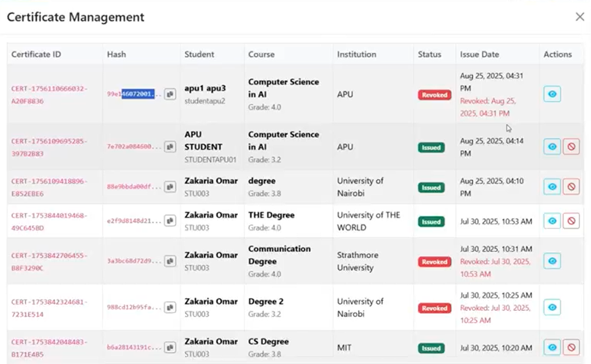The image size is (591, 364).
Task: Click the Communication Degree course name
Action: pyautogui.click(x=280, y=255)
